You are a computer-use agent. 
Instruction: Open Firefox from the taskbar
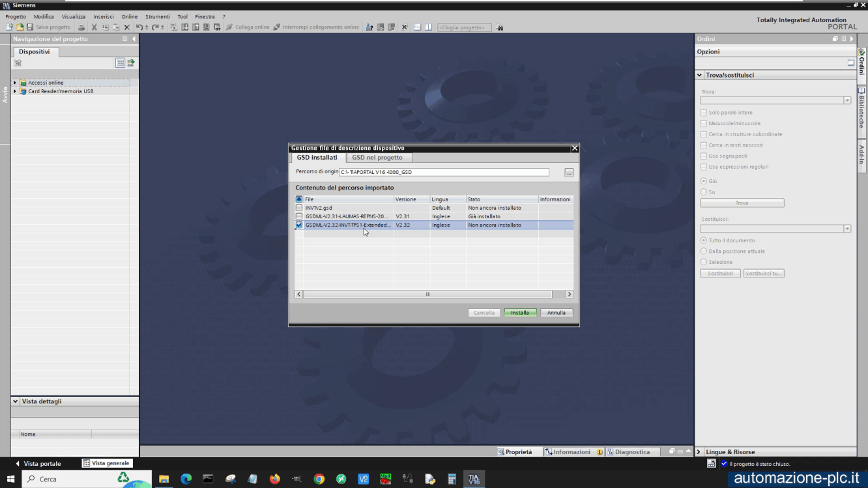click(274, 479)
